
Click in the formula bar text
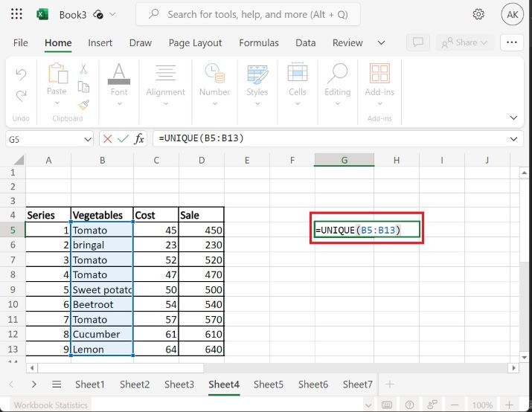click(201, 138)
